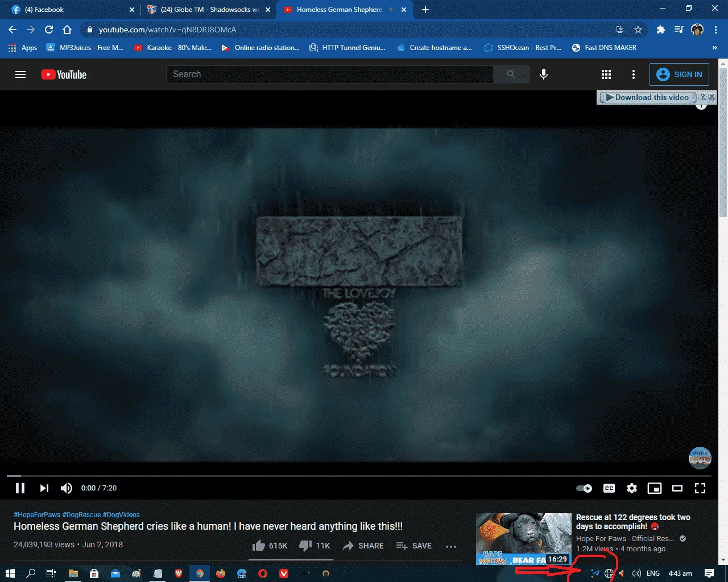Open HTTP Tunnel Genius bookmark
728x582 pixels.
pos(348,48)
